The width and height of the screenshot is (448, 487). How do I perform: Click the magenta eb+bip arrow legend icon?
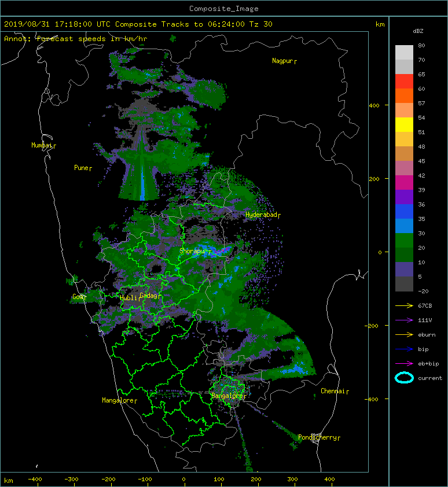(404, 364)
